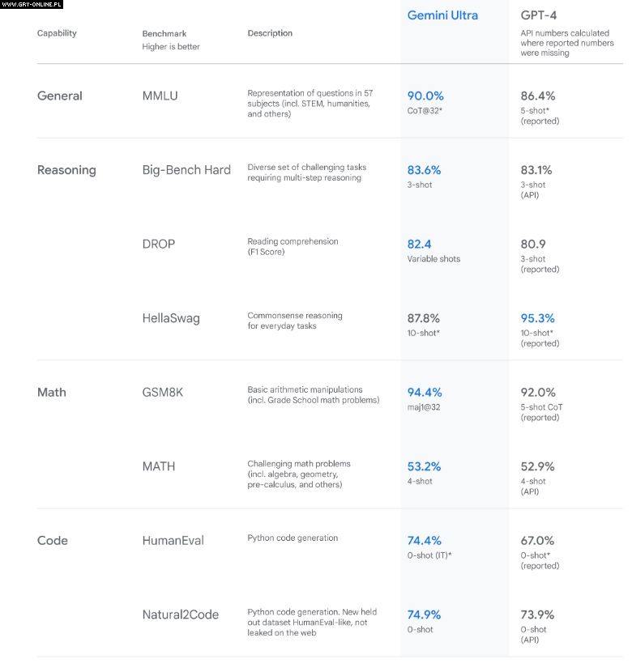Image resolution: width=632 pixels, height=672 pixels.
Task: Select the DROP benchmark name
Action: point(158,244)
